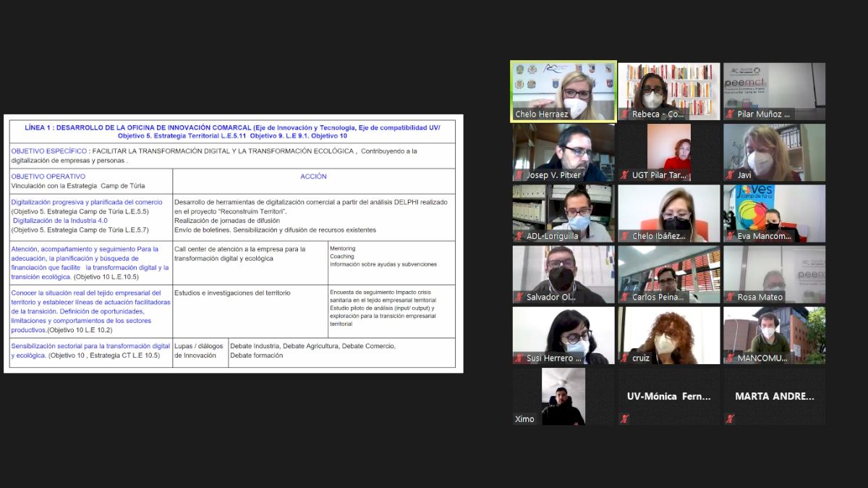This screenshot has width=868, height=488.
Task: Click the shared slide LÍNEA 1 title
Action: 232,131
